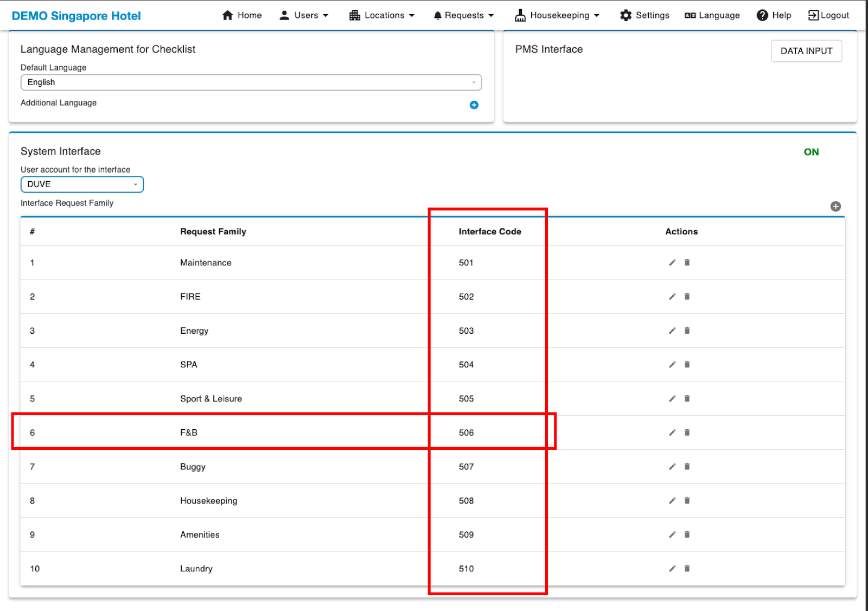Delete the Laundry request family
The height and width of the screenshot is (611, 868).
click(687, 569)
